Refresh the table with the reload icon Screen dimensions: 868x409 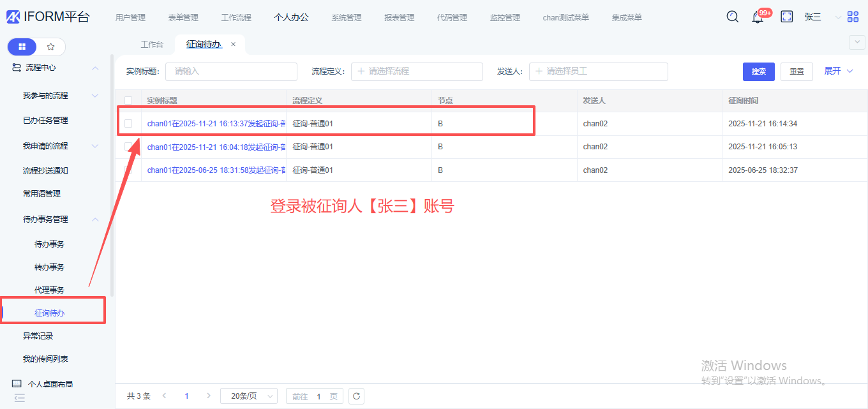[357, 396]
